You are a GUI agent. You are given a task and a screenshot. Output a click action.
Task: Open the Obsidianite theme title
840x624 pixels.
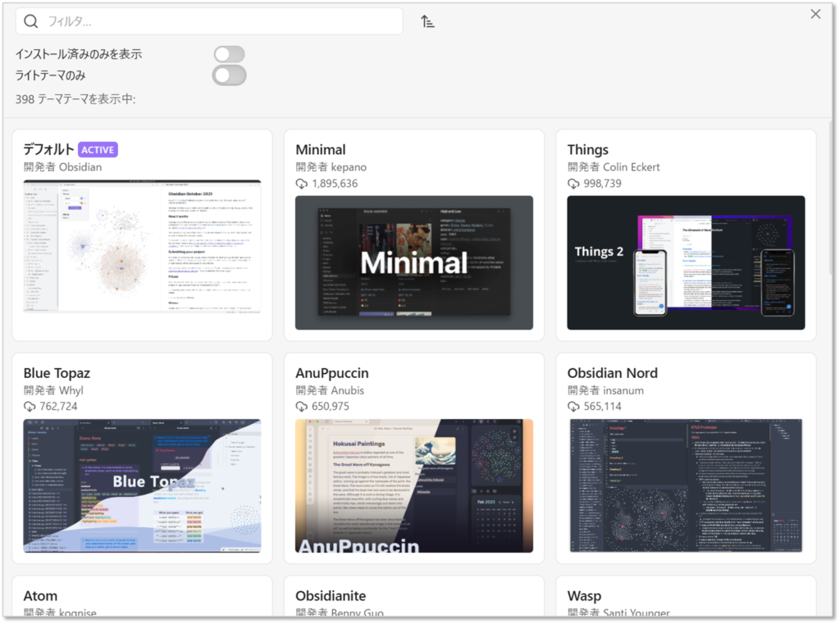[331, 596]
